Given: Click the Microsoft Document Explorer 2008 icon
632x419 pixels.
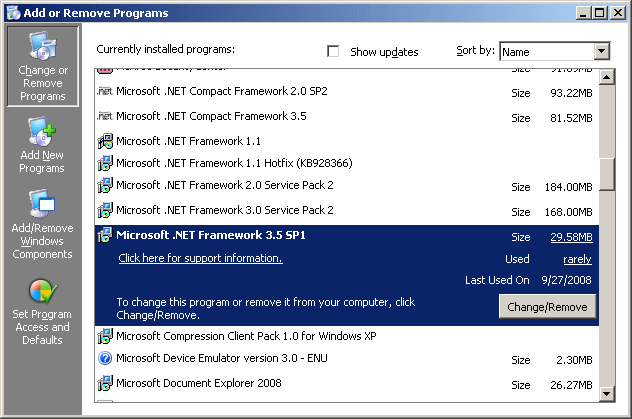Looking at the screenshot, I should pyautogui.click(x=105, y=383).
